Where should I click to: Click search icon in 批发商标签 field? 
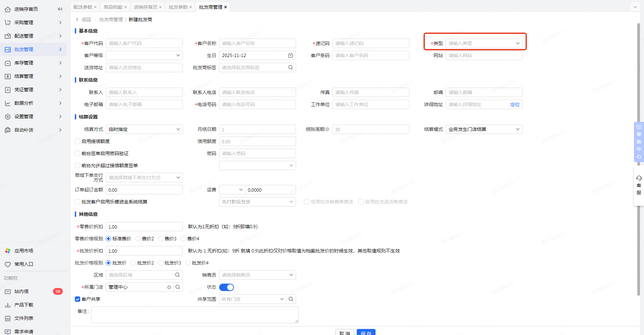[291, 67]
